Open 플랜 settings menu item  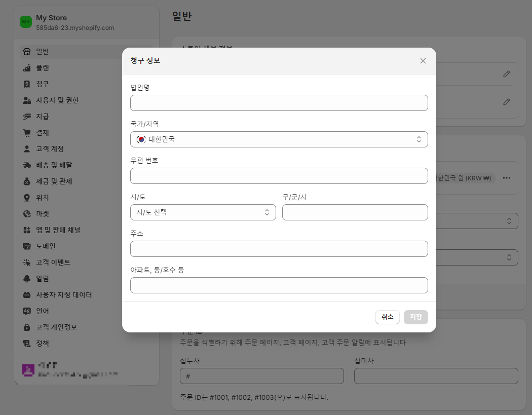coord(87,68)
